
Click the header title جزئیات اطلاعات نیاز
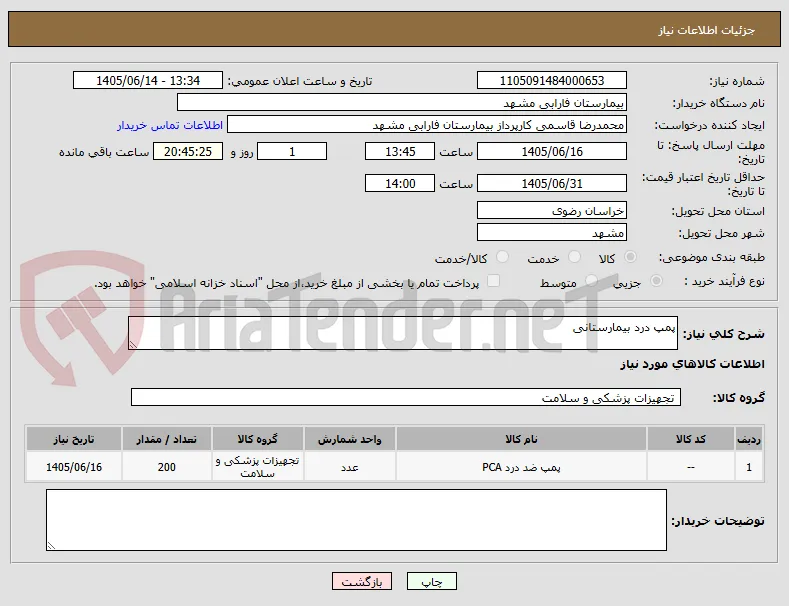tap(706, 31)
